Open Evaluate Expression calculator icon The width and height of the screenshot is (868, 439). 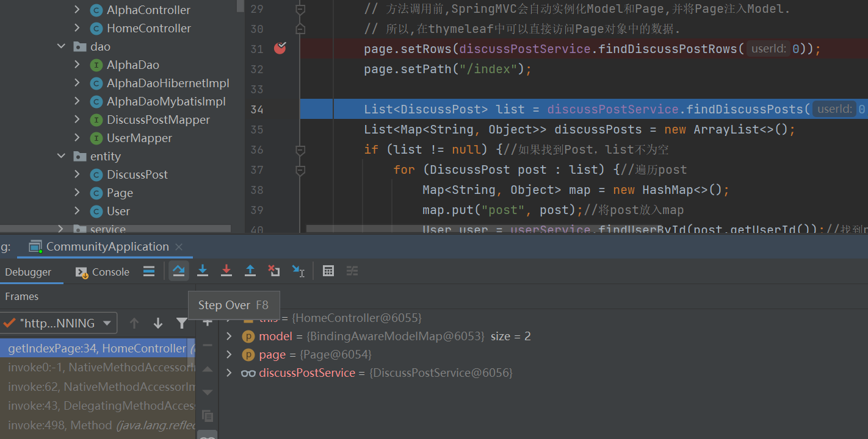tap(328, 271)
